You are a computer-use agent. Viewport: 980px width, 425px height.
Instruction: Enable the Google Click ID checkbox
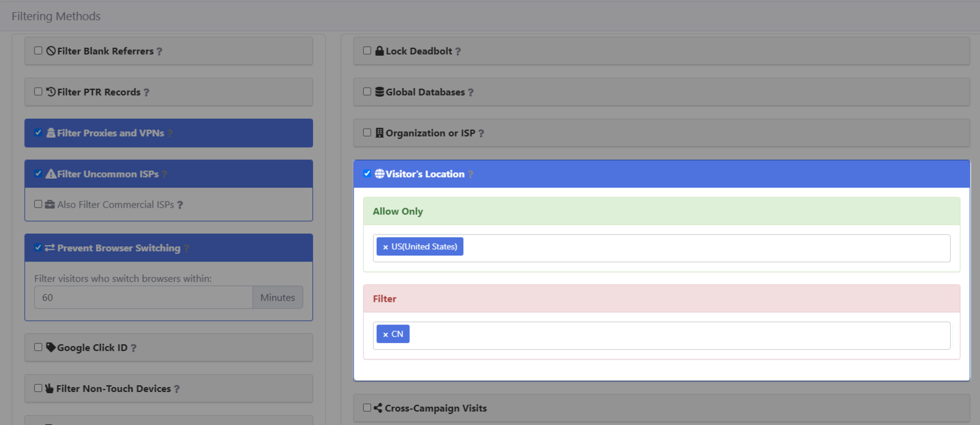coord(38,347)
